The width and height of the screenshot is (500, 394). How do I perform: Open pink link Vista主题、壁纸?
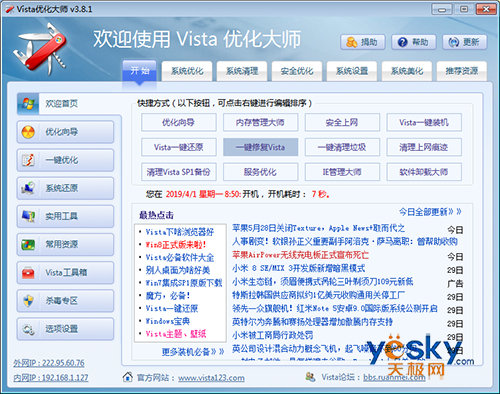(x=176, y=334)
